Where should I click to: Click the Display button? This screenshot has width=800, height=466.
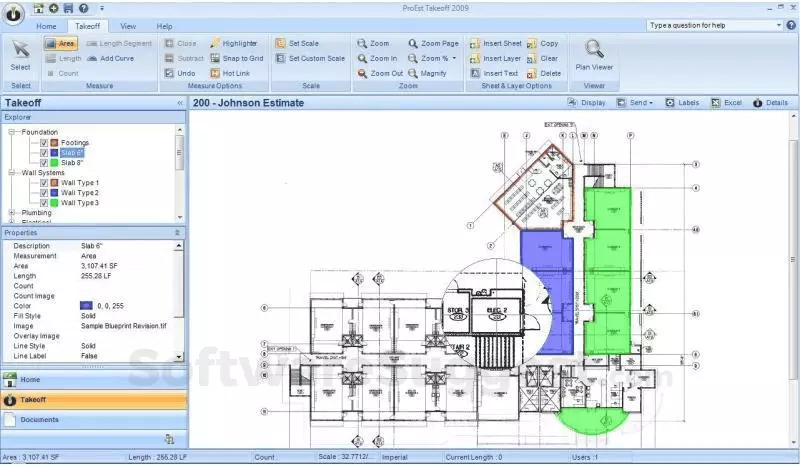(586, 103)
